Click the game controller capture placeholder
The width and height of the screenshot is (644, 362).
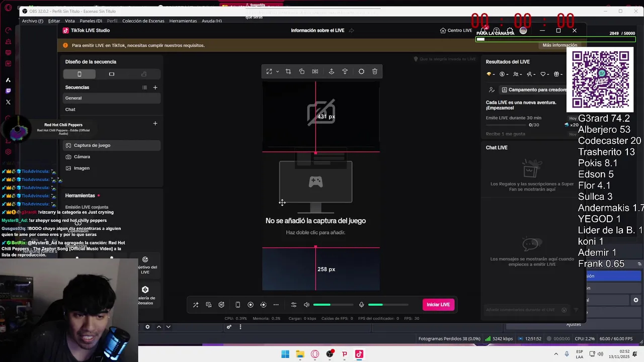pos(315,182)
